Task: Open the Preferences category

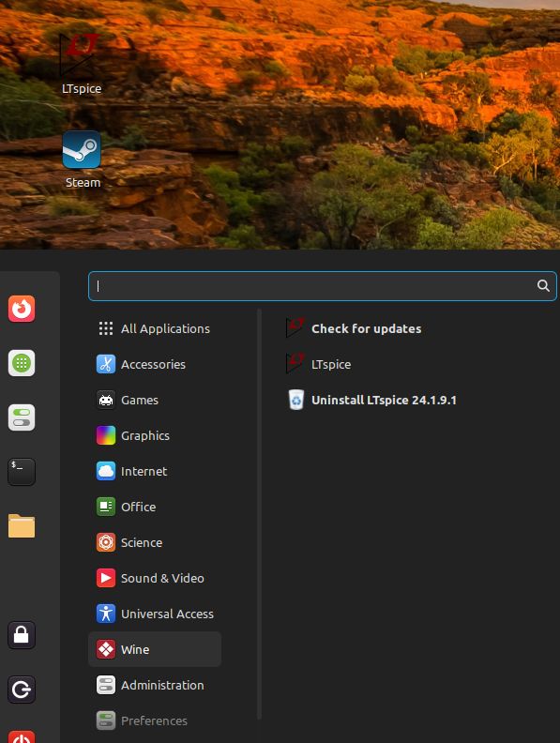Action: click(x=155, y=720)
